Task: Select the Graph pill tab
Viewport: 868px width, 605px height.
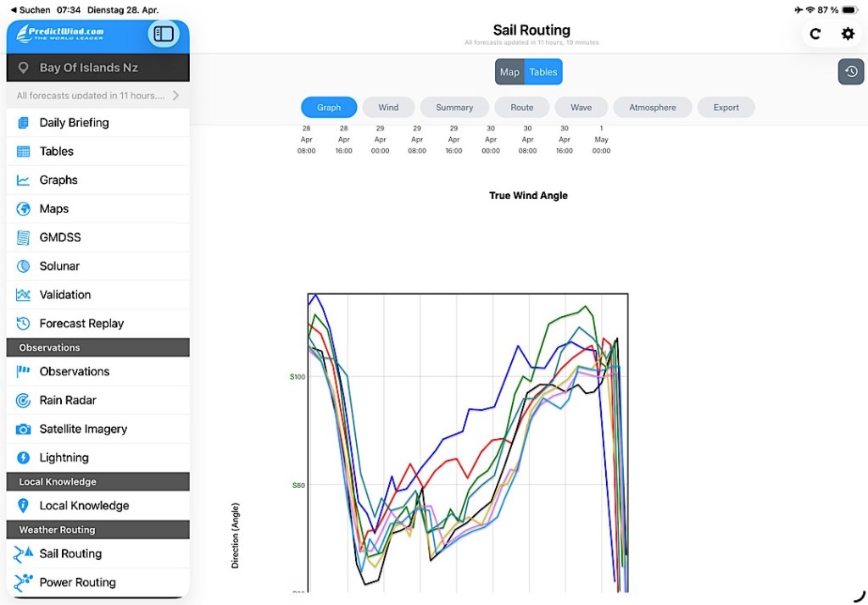Action: [x=329, y=108]
